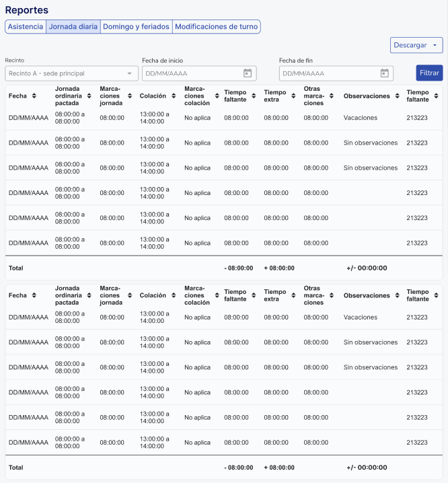This screenshot has width=448, height=483.
Task: Sort first table by Tiempo extra
Action: [x=293, y=96]
